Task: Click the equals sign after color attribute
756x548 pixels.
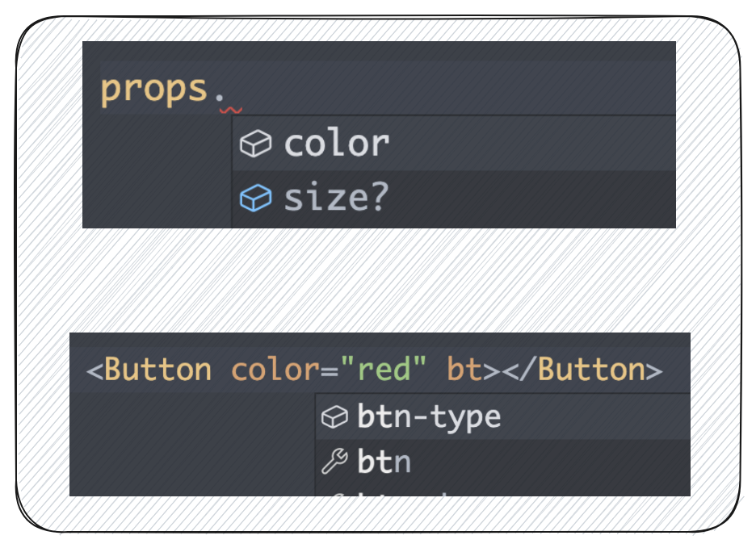Action: click(329, 370)
